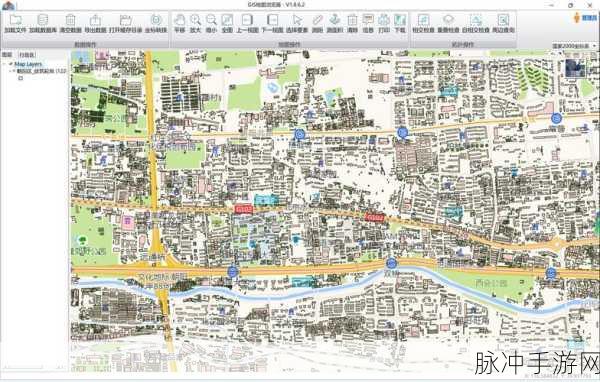Open the 周边查询 nearby query tool

point(503,23)
